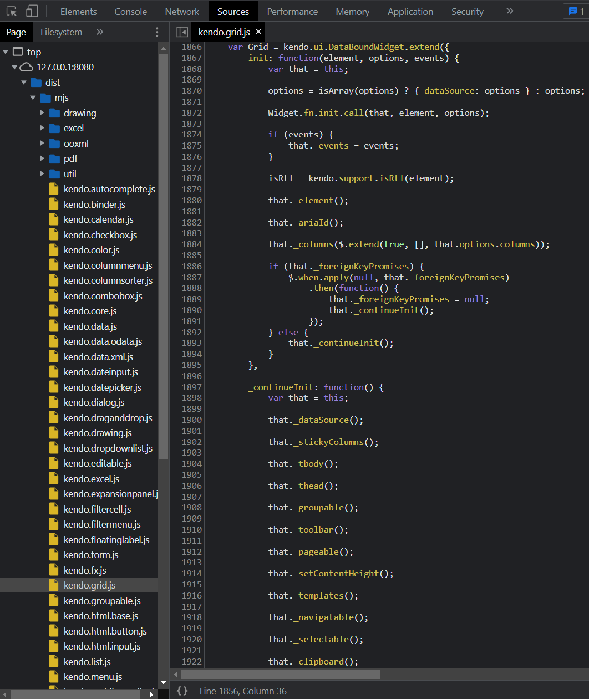Open the Filesystem tab in the navigator

61,32
